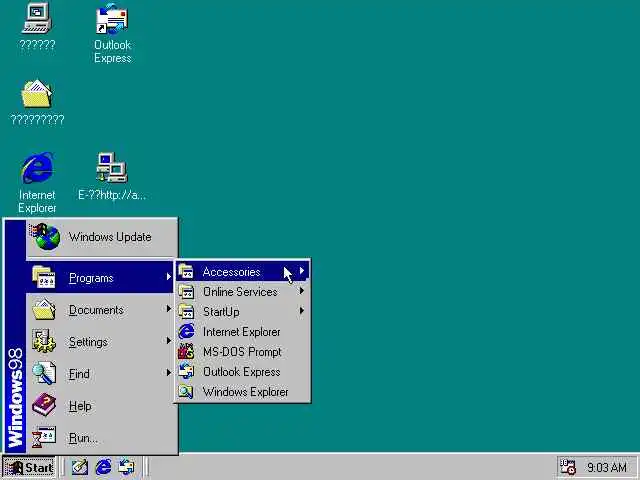Click the Outlook Express icon in Programs submenu
640x480 pixels.
click(186, 371)
